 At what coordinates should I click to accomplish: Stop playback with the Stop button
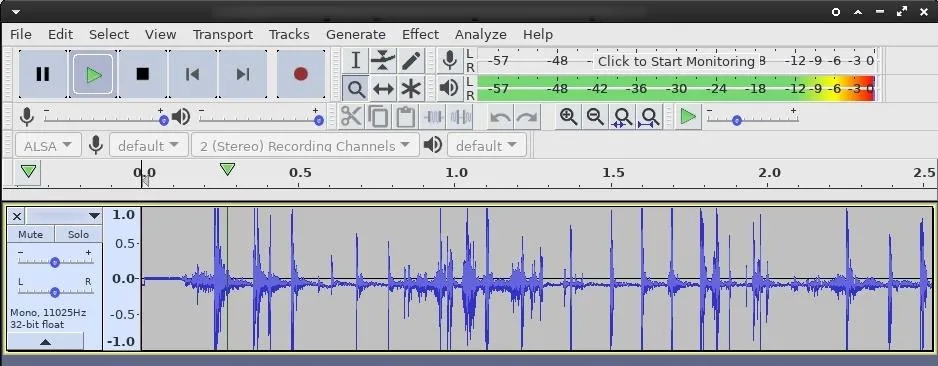click(x=142, y=74)
